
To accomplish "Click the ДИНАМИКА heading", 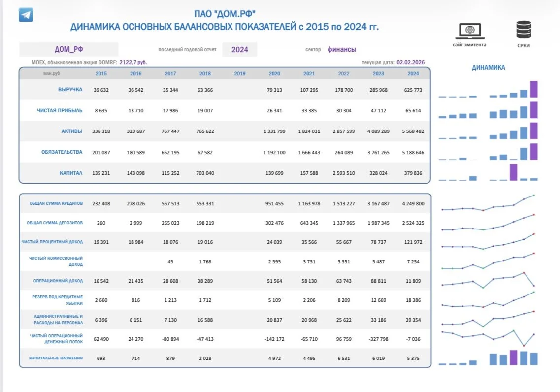I will (488, 68).
